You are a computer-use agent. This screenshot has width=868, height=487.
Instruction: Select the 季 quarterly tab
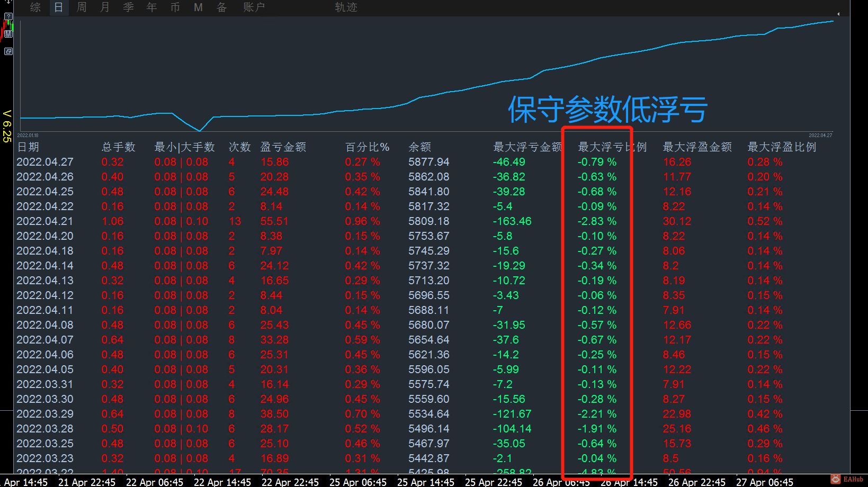pos(128,7)
